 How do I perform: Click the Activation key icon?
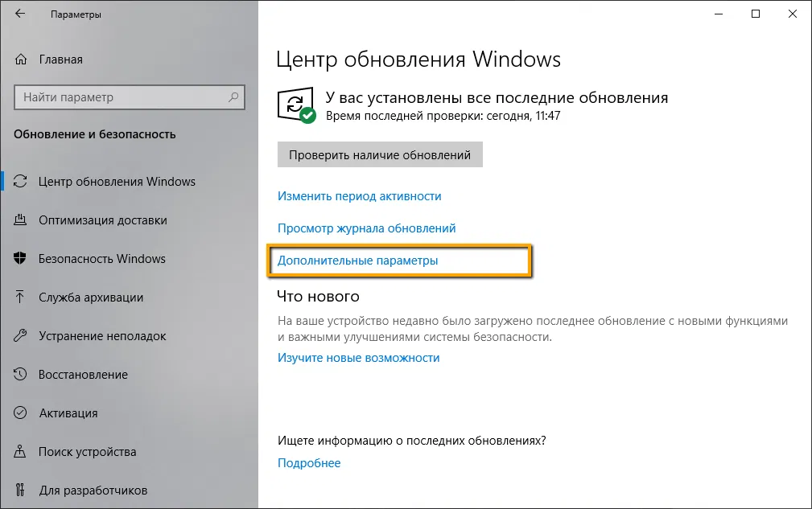click(19, 413)
